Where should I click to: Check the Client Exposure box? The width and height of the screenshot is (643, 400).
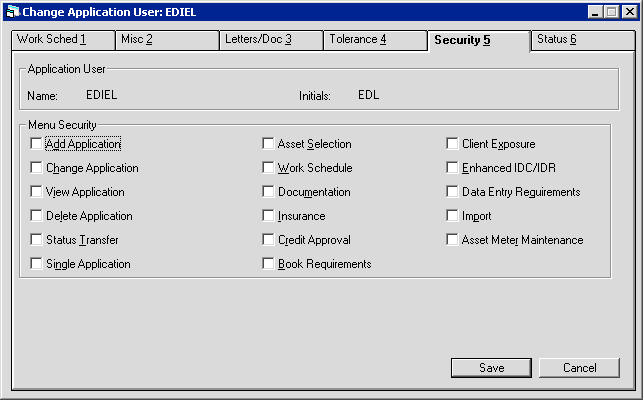452,144
